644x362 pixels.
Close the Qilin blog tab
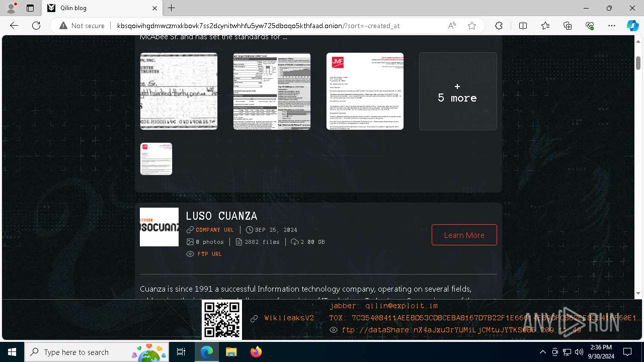(155, 8)
